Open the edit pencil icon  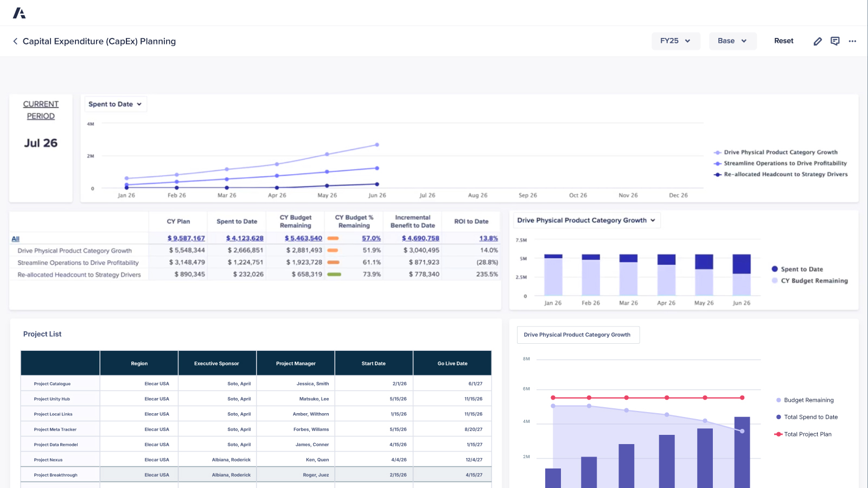pos(818,41)
